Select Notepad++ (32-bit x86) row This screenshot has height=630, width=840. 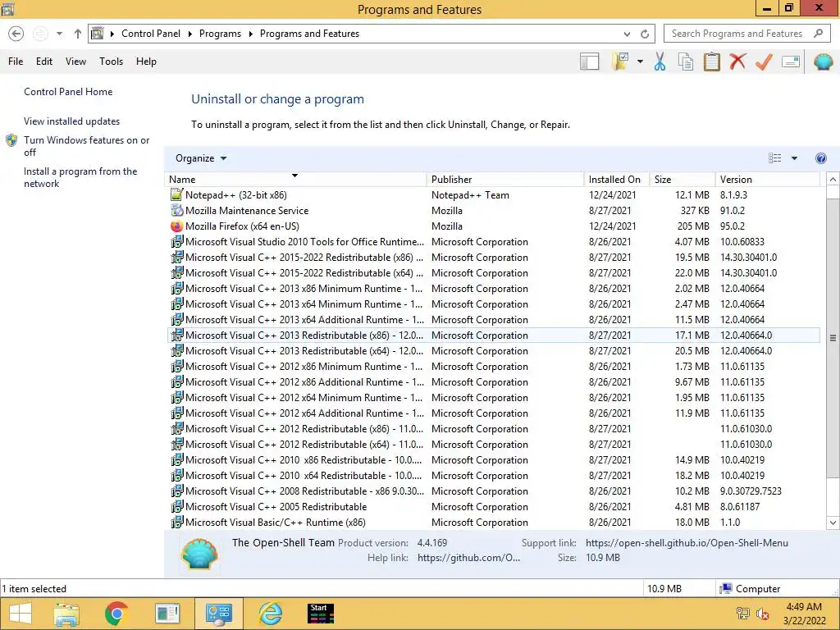494,195
